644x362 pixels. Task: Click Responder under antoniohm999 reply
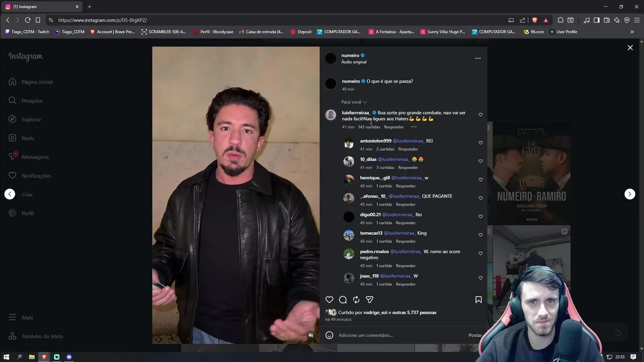408,149
